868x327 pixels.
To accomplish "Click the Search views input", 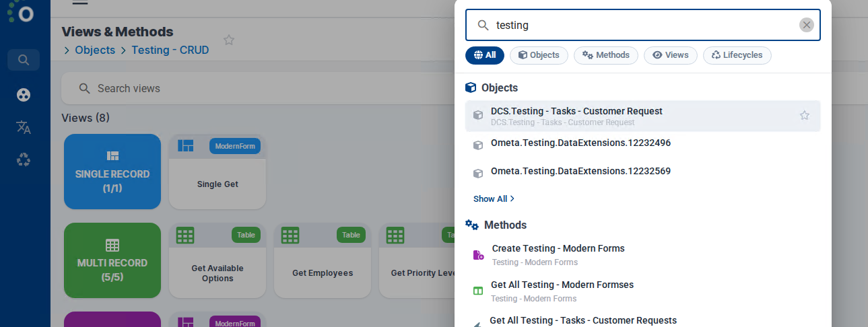I will tap(258, 88).
